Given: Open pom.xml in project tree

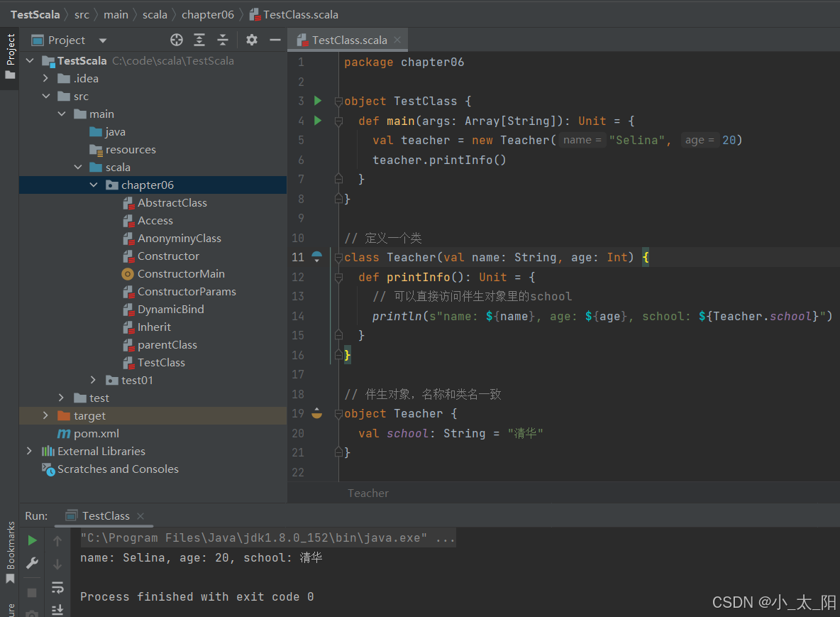Looking at the screenshot, I should (x=89, y=433).
